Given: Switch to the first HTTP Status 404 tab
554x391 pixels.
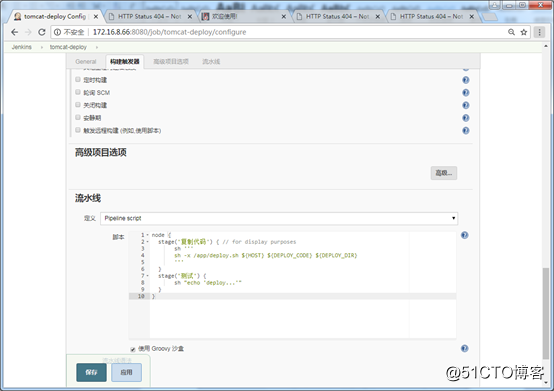Looking at the screenshot, I should click(x=150, y=17).
